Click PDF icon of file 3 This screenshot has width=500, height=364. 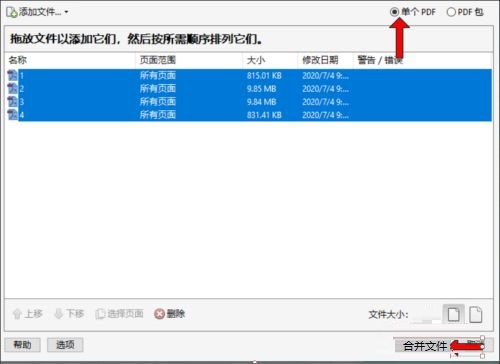click(x=13, y=102)
